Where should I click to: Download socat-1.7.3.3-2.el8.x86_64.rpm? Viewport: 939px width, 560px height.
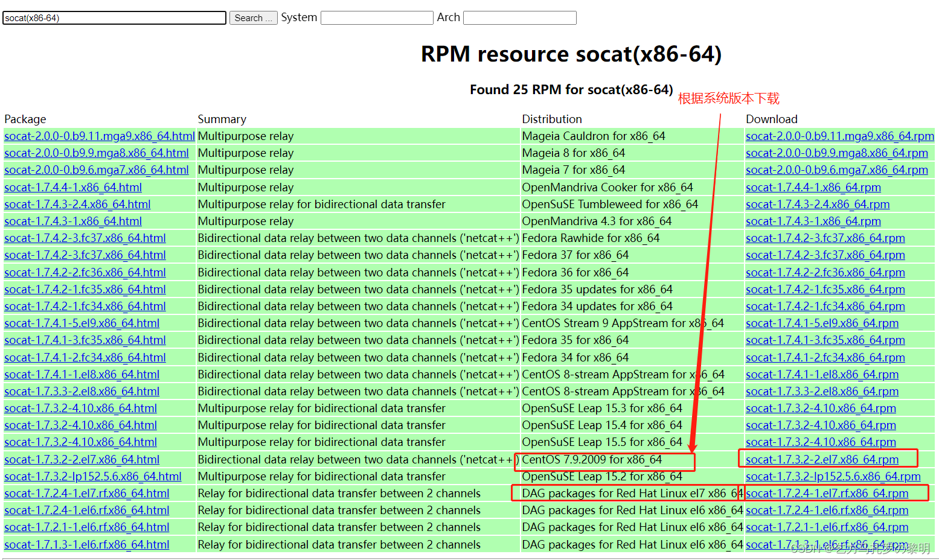tap(822, 392)
